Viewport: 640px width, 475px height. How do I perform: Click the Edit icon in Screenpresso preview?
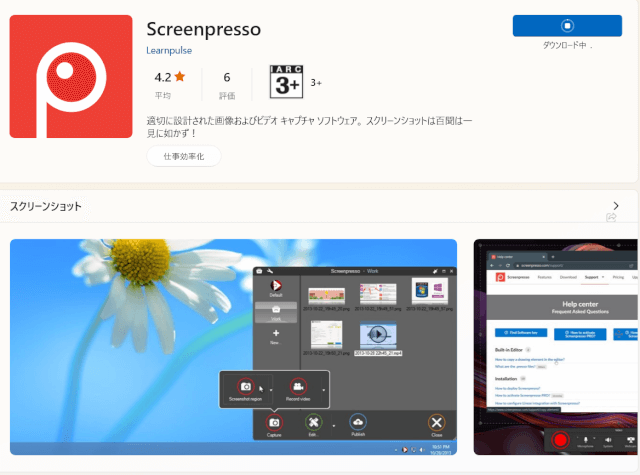click(x=314, y=422)
